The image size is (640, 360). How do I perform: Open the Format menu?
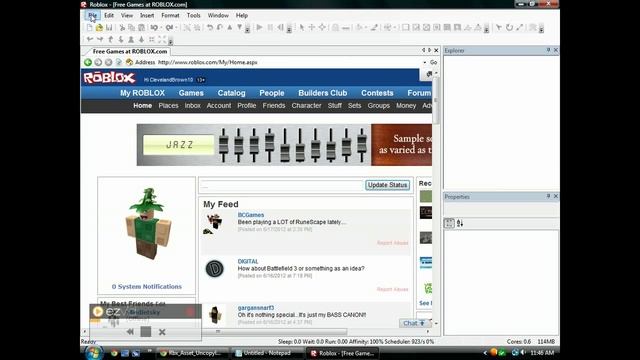point(170,16)
